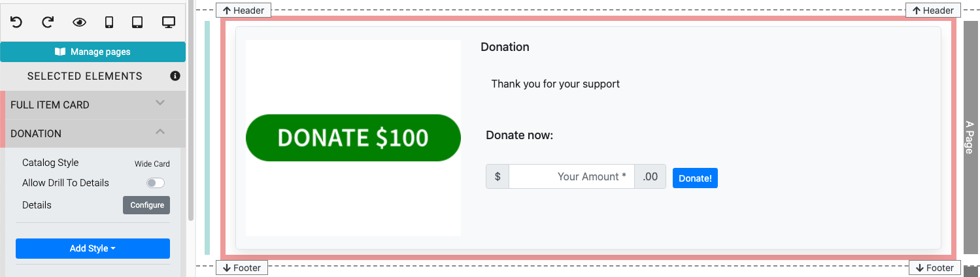This screenshot has height=277, width=980.
Task: Collapse the Donation section
Action: (160, 132)
